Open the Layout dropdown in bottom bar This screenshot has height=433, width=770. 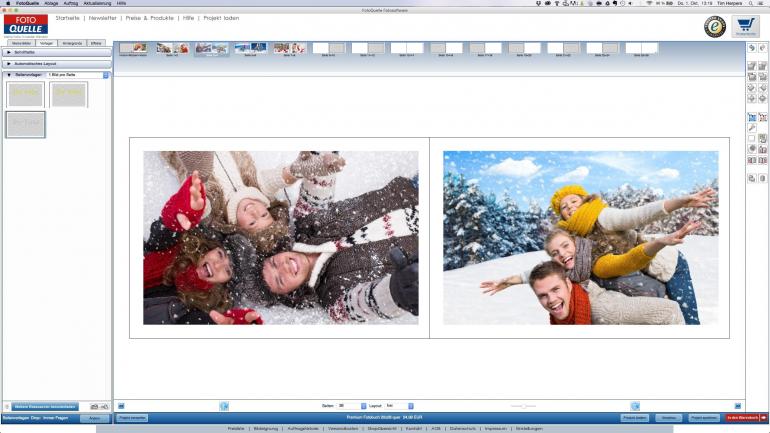pos(399,406)
